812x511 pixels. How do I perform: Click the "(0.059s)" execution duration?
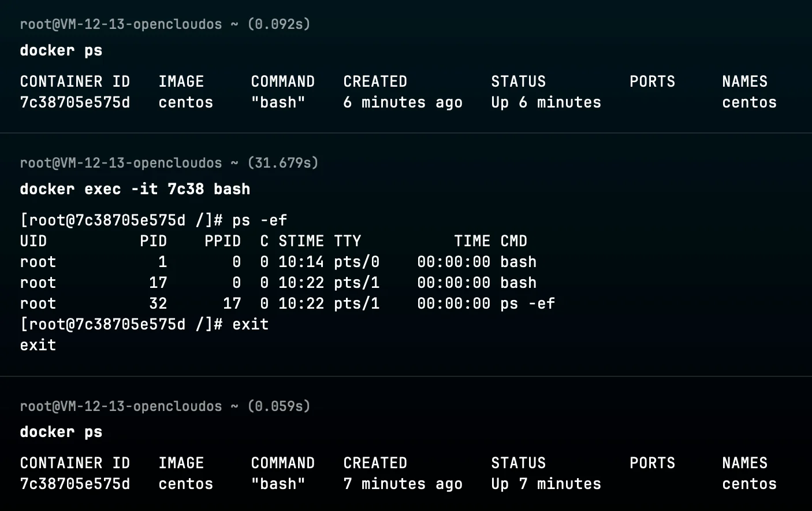pyautogui.click(x=278, y=406)
